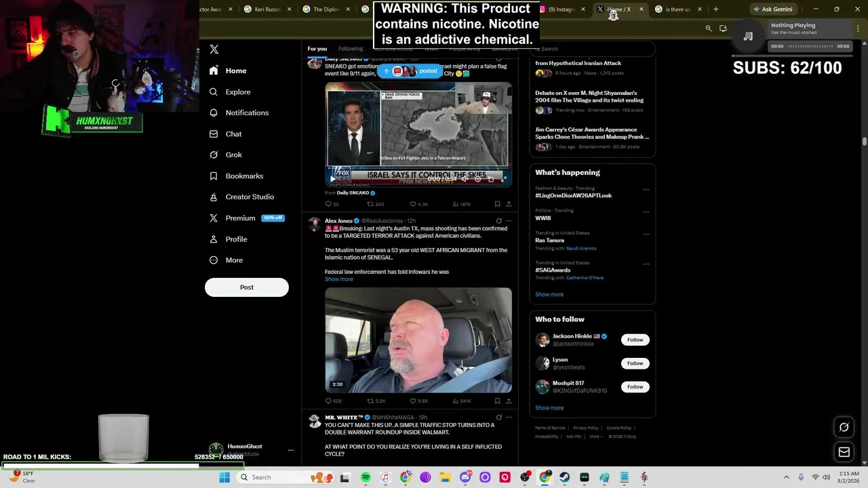Open Premium subscription page
The width and height of the screenshot is (868, 488).
click(246, 218)
